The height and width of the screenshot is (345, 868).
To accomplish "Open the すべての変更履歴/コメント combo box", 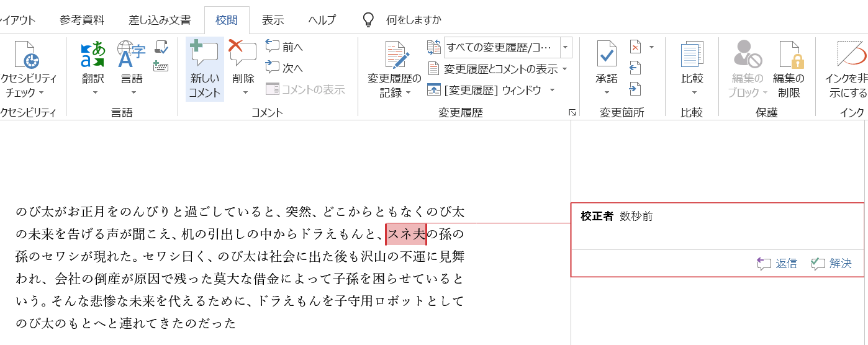I will pos(508,47).
